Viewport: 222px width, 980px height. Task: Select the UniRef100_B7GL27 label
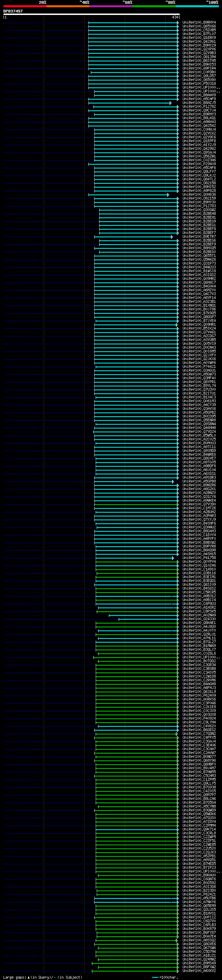coord(199,642)
